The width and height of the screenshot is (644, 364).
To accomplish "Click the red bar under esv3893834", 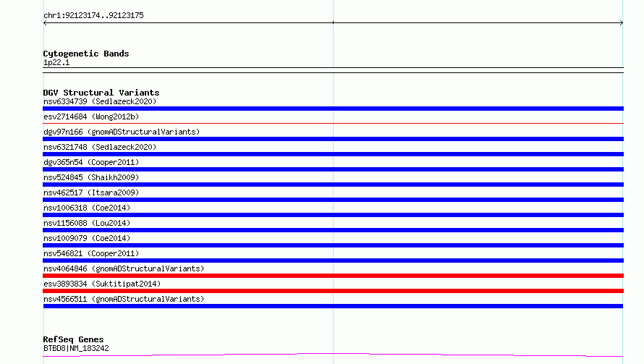I will point(333,291).
